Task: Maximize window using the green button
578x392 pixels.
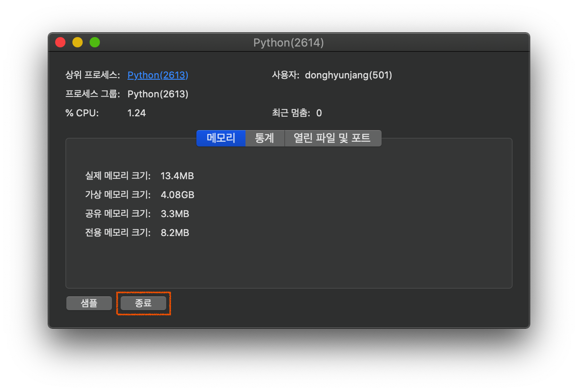Action: tap(95, 42)
